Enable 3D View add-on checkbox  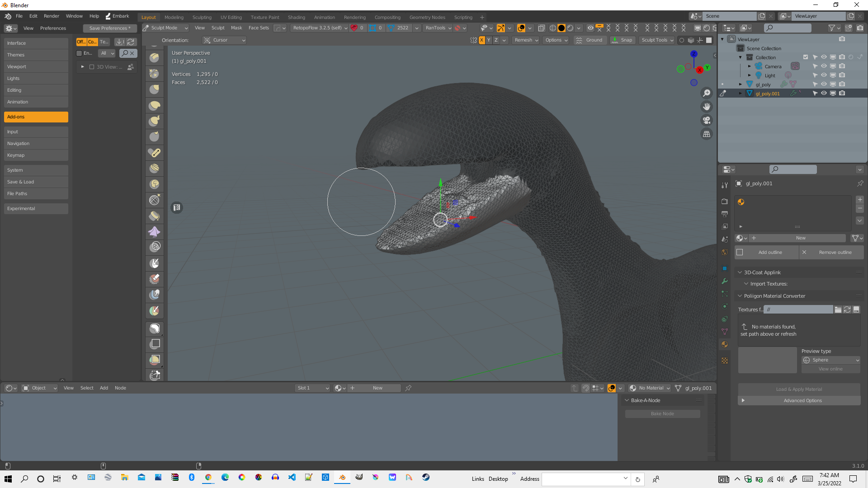(92, 67)
